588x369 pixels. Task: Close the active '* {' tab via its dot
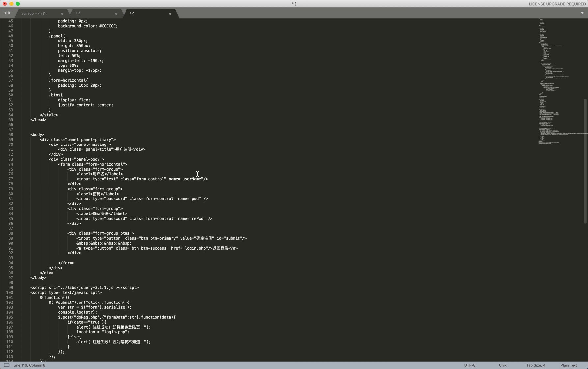170,14
